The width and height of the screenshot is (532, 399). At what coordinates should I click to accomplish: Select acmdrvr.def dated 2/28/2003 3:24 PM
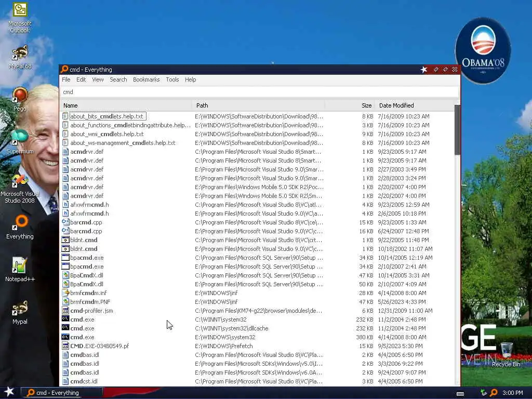coord(87,178)
